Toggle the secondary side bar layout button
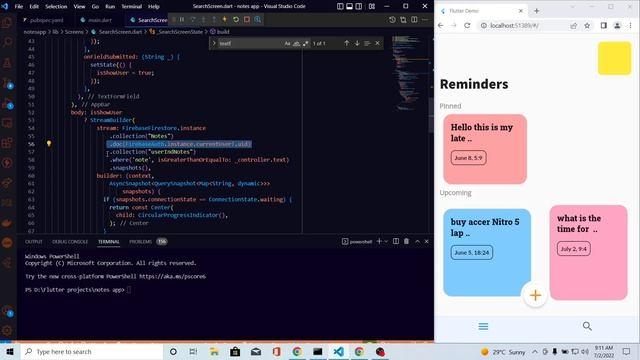Screen dimensions: 640x360 point(359,6)
